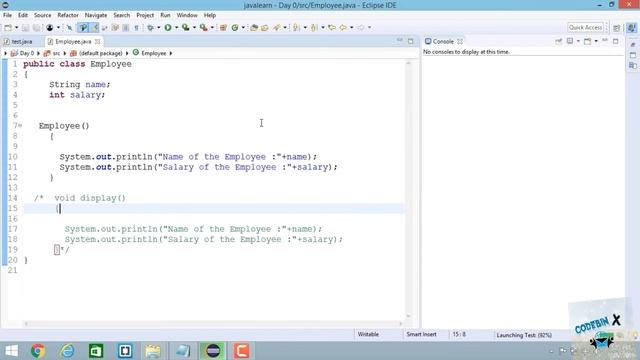Open the Source menu

(x=42, y=15)
